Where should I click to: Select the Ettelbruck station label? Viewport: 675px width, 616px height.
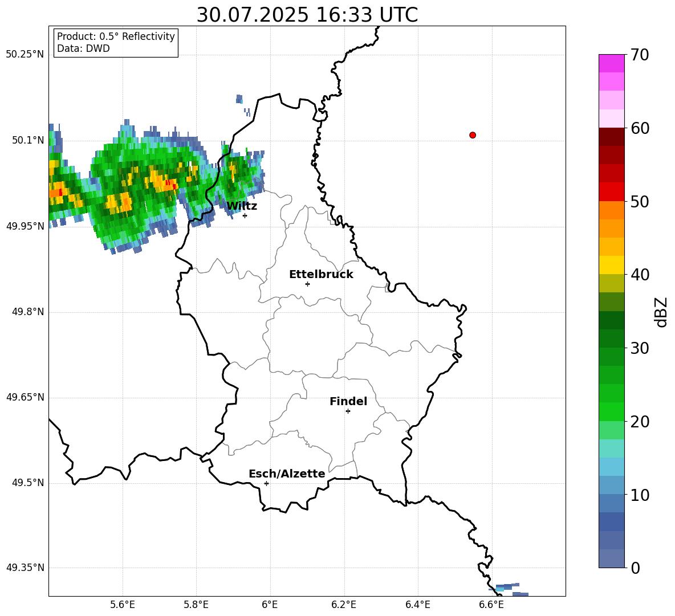pyautogui.click(x=321, y=274)
